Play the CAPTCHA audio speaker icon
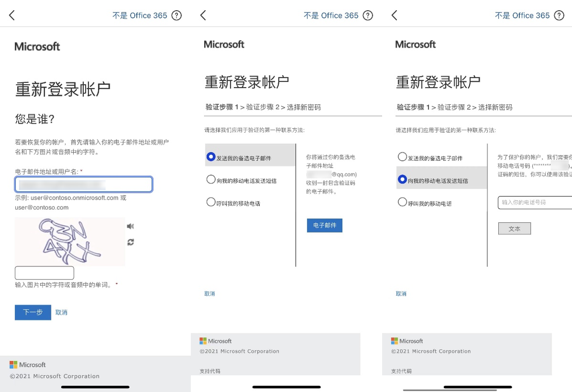Viewport: 572px width, 392px height. point(131,226)
